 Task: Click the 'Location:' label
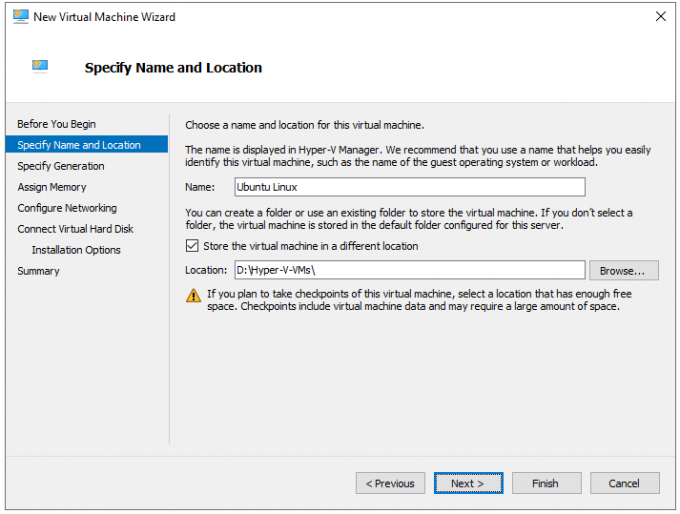coord(206,270)
